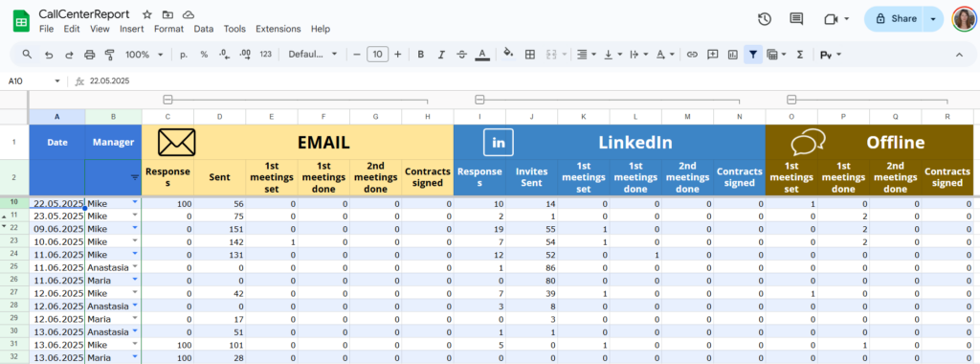980x364 pixels.
Task: Open the fill color picker
Action: pyautogui.click(x=508, y=54)
